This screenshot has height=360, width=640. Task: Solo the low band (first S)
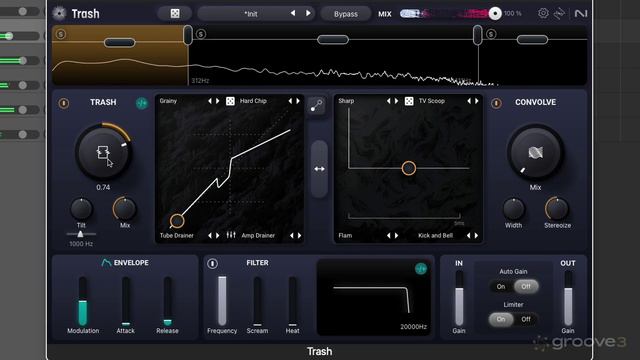pos(61,34)
